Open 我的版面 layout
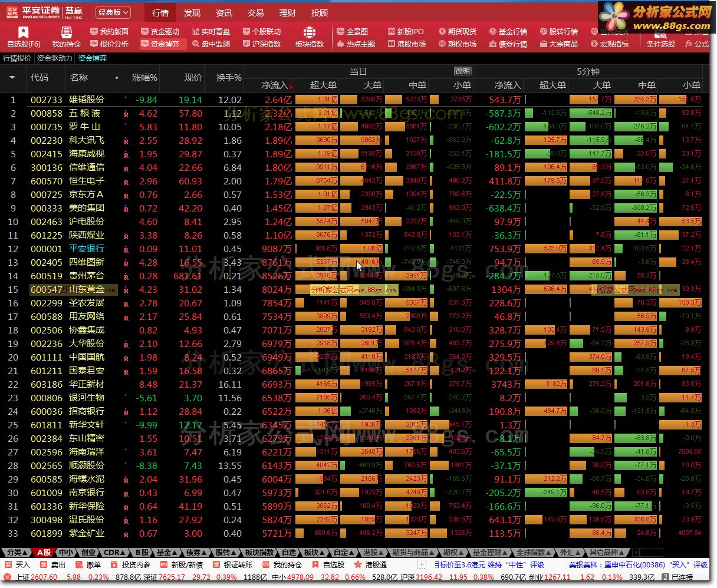717x588 pixels. click(109, 31)
